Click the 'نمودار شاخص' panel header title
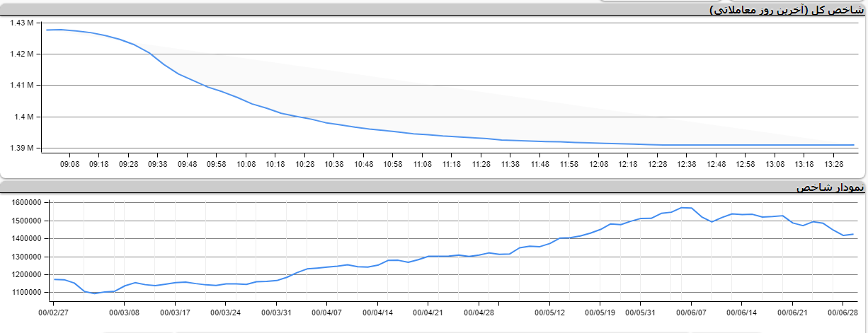 830,187
